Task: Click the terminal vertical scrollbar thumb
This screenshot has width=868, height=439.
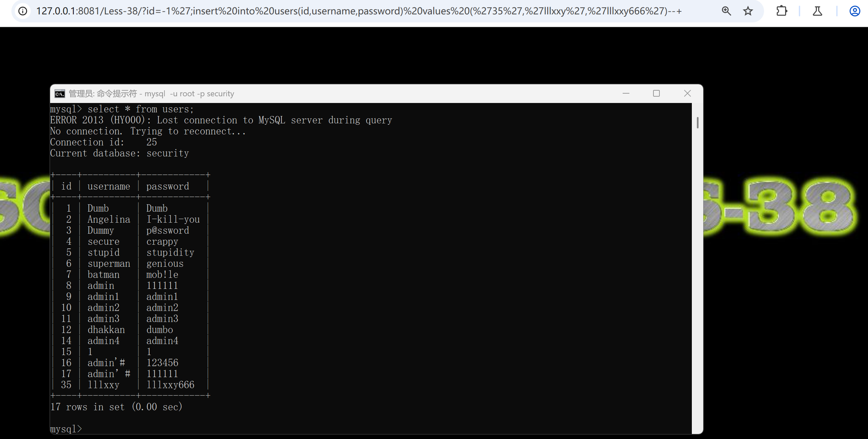Action: coord(697,122)
